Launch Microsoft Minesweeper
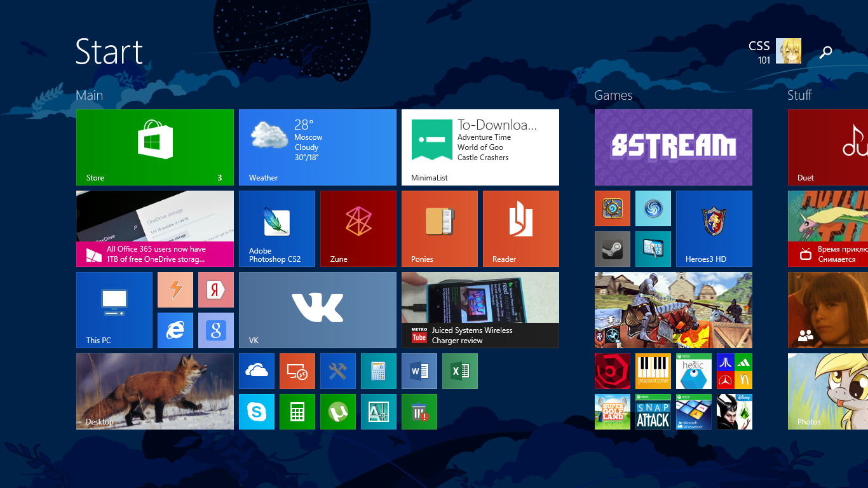The width and height of the screenshot is (868, 488). coord(694,412)
